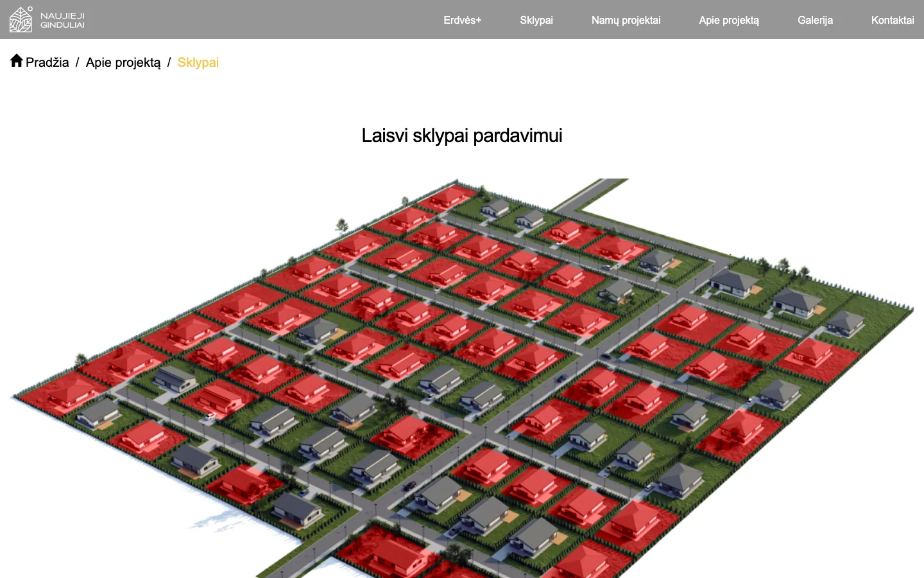Open Apie projektą in top navigation

pos(729,20)
